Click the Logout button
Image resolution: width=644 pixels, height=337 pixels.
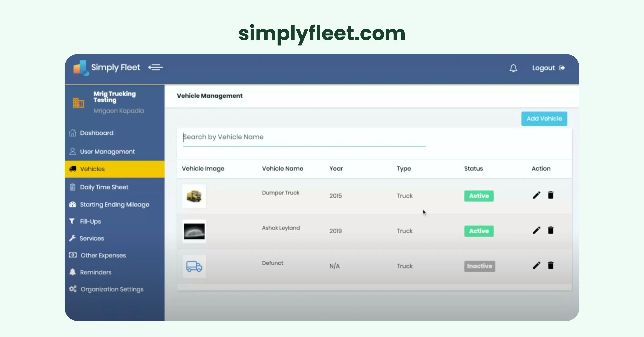click(548, 68)
